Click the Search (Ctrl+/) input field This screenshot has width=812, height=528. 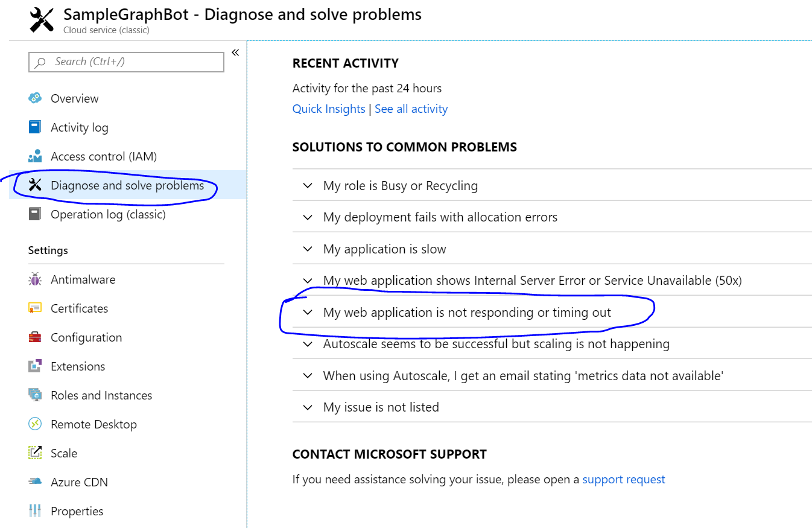(x=125, y=62)
